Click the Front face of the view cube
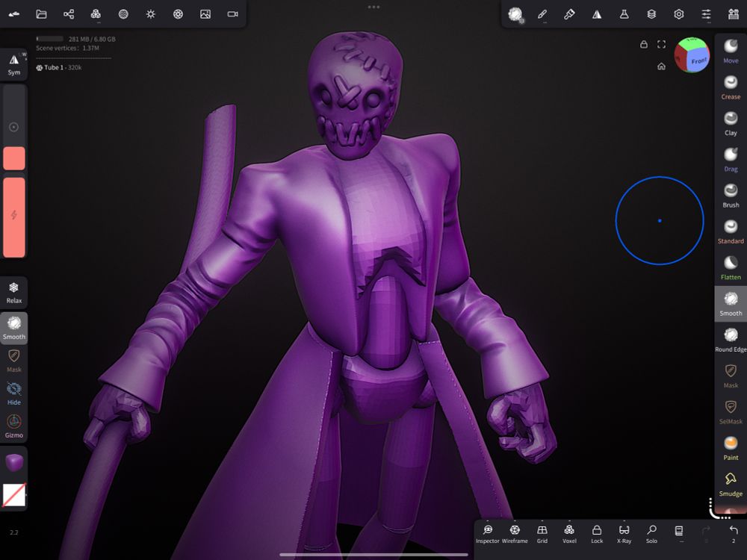This screenshot has width=747, height=560. pyautogui.click(x=698, y=60)
